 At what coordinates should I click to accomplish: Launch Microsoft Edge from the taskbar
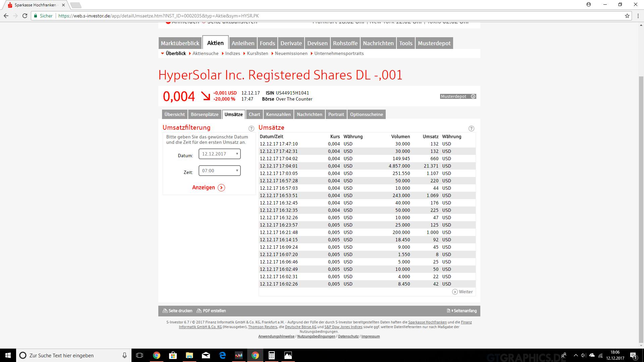(222, 355)
